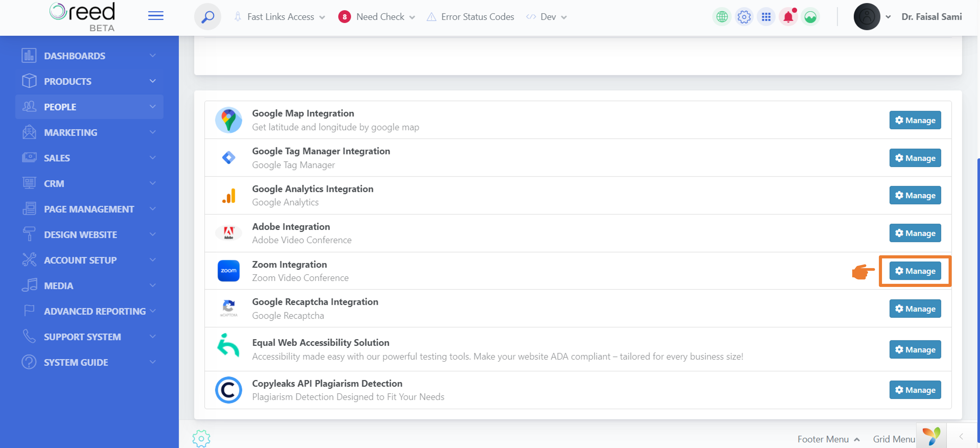980x448 pixels.
Task: Manage the Google Tag Manager Integration
Action: coord(915,158)
